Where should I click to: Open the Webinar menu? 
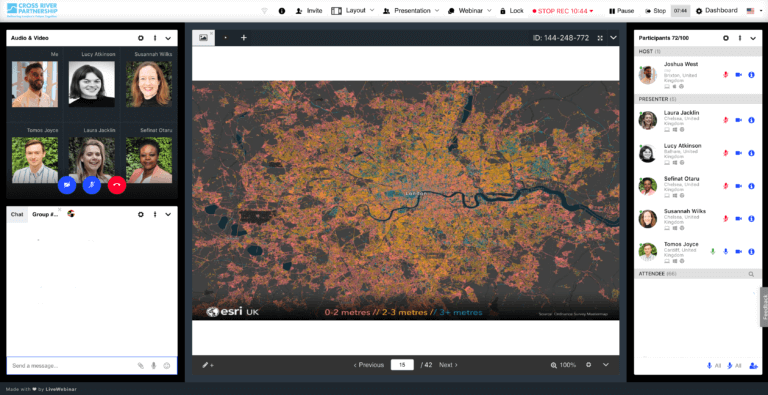tap(470, 10)
